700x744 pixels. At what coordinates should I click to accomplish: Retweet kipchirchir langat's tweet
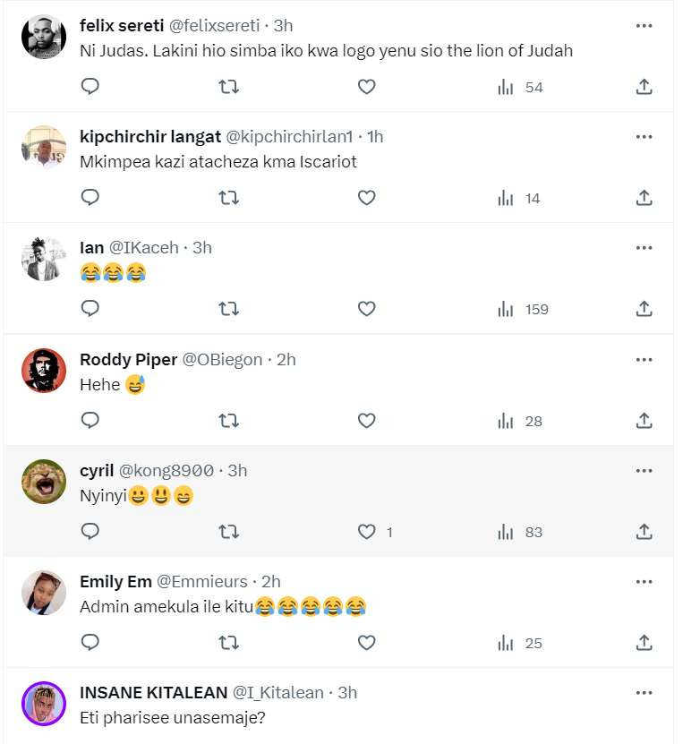coord(228,198)
